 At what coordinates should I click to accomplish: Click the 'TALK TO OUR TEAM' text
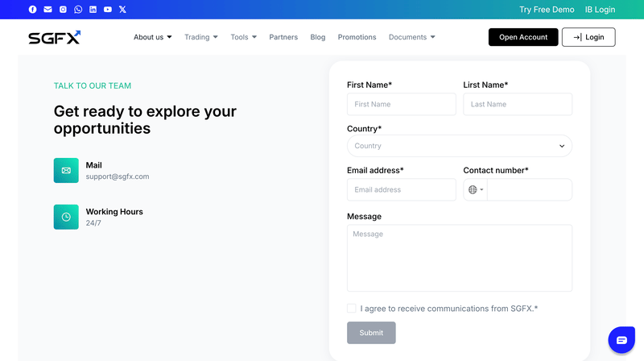click(93, 85)
